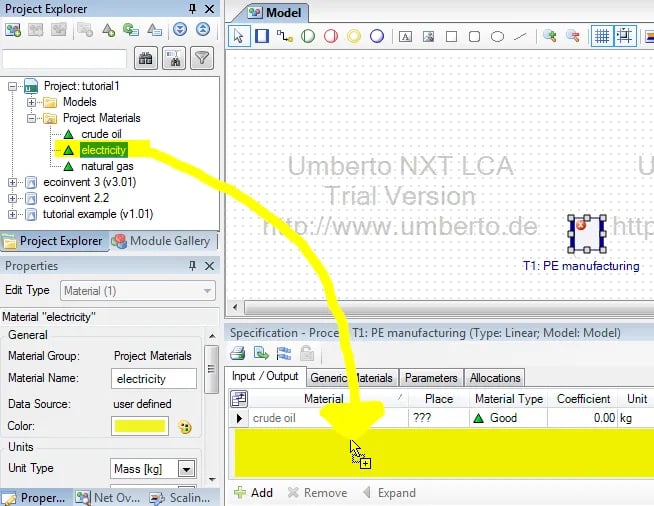Switch to the Input / Output tab

click(265, 376)
